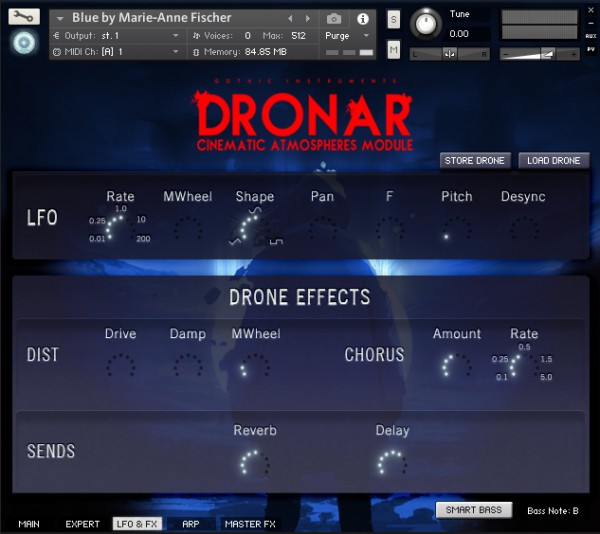
Task: Click the LFO Pitch knob
Action: (457, 230)
